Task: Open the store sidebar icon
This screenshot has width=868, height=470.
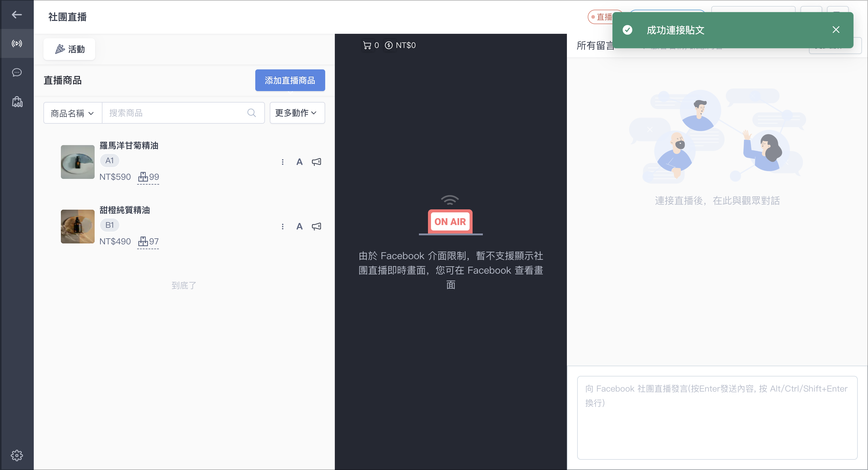Action: pyautogui.click(x=17, y=101)
